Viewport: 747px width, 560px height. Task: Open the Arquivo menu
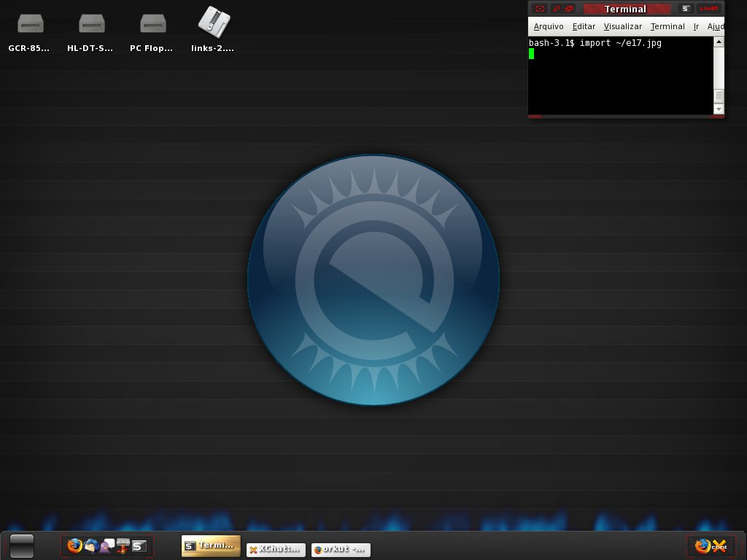coord(549,27)
